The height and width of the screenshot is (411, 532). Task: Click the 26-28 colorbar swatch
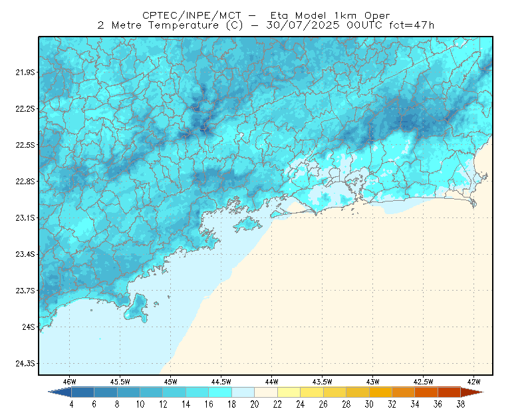coord(335,392)
